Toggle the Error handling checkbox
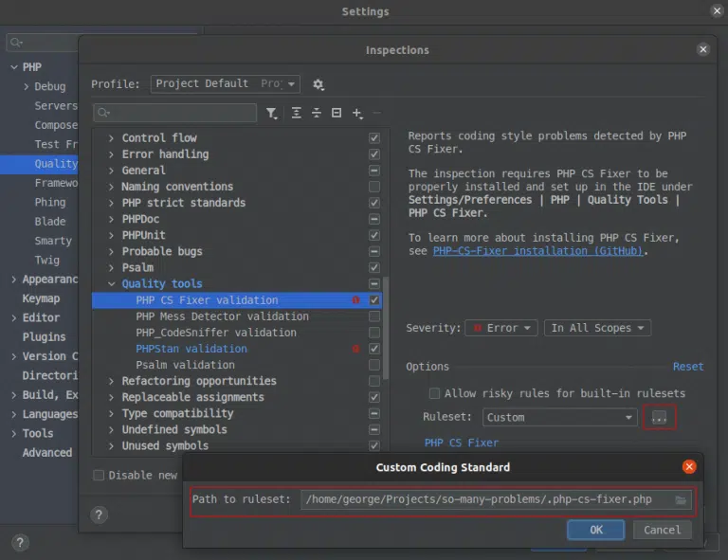This screenshot has height=560, width=728. 374,154
